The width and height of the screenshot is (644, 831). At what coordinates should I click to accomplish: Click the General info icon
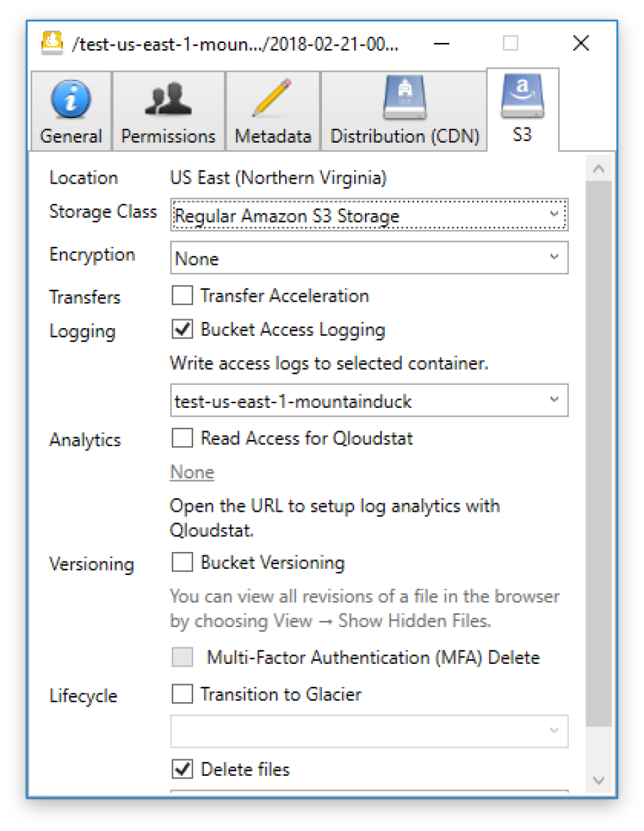pyautogui.click(x=70, y=98)
